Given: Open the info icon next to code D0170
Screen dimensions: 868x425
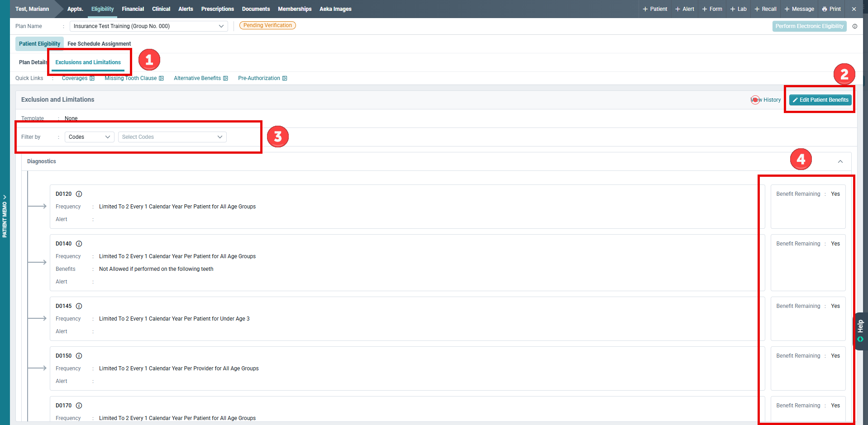Looking at the screenshot, I should pos(79,406).
